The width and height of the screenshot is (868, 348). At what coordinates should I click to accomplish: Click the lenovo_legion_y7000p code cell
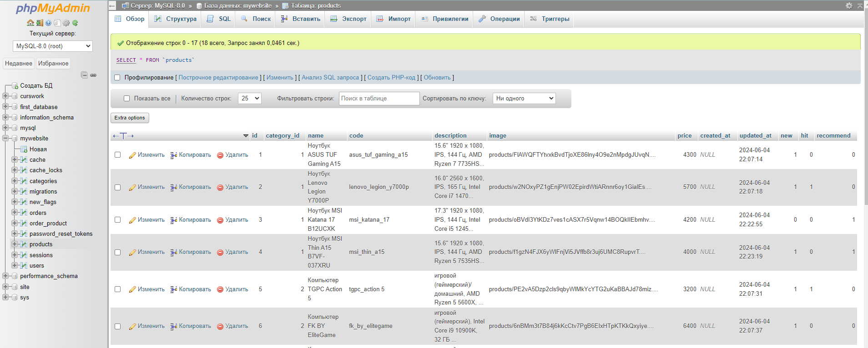coord(379,187)
